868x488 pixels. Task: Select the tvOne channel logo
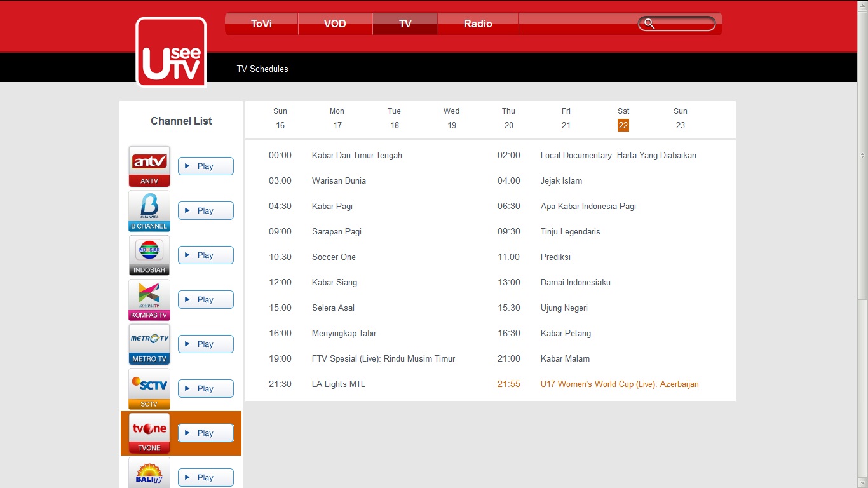coord(149,433)
